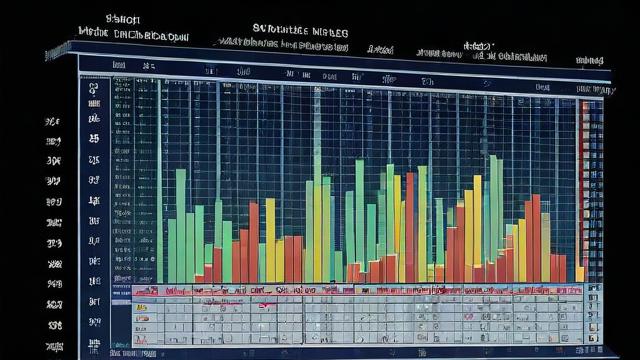Click the first label in the top header bar
Image resolution: width=640 pixels, height=360 pixels.
(118, 65)
